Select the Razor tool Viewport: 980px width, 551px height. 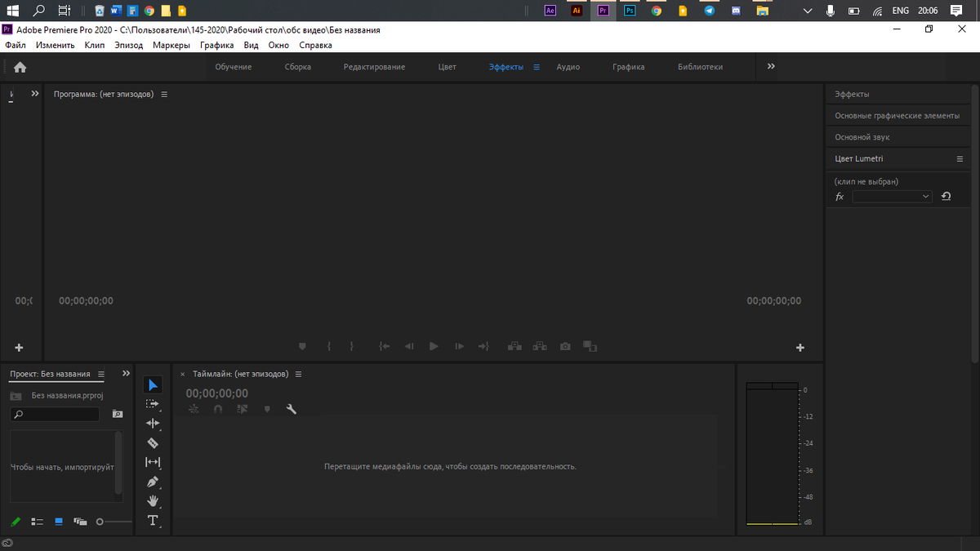tap(153, 443)
